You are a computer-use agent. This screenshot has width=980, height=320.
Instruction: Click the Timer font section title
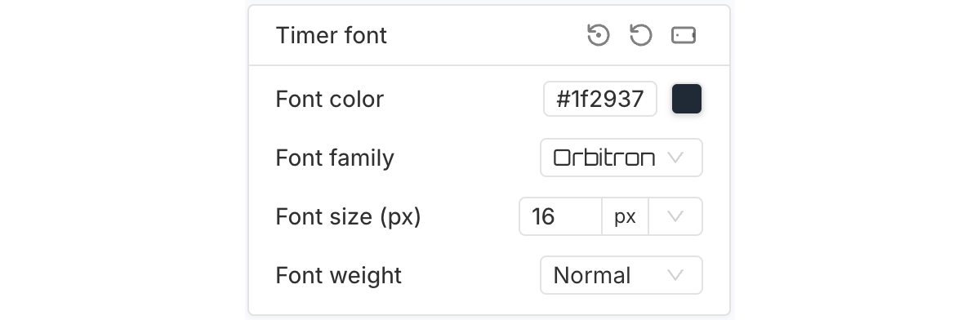point(332,35)
